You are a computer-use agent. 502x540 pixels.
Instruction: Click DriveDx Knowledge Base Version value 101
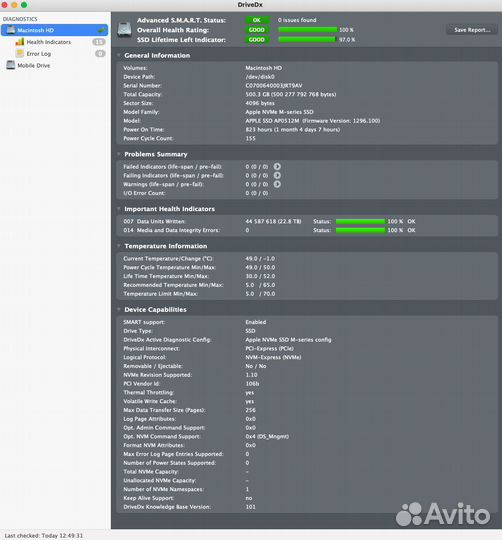pos(250,507)
